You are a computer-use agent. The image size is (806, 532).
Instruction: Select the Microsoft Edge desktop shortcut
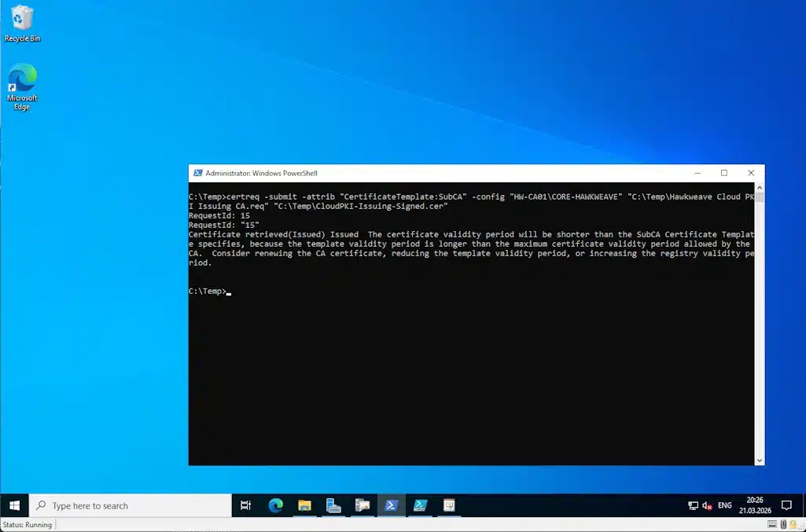[x=22, y=85]
